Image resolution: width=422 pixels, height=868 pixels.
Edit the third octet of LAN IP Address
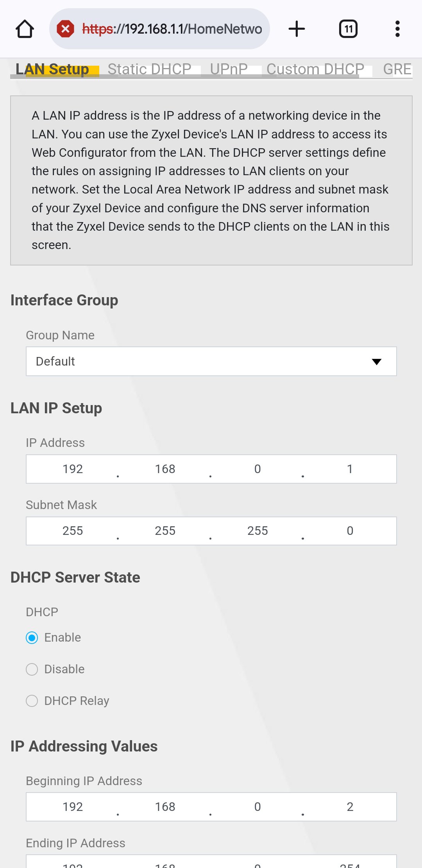click(x=257, y=469)
